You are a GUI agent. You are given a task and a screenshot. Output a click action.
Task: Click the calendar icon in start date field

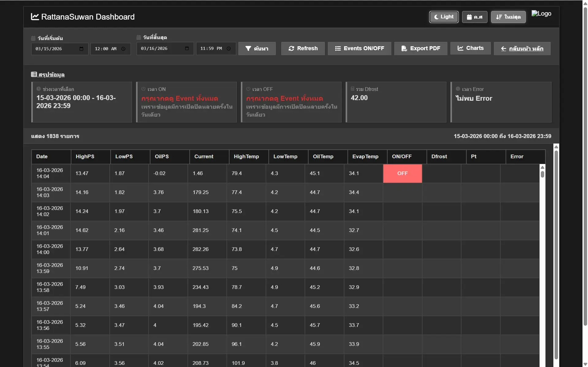coord(81,49)
